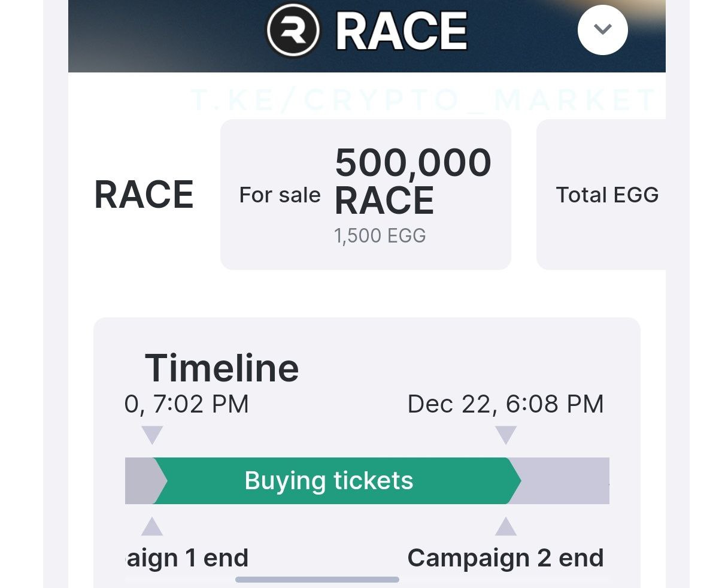725x588 pixels.
Task: Click the gray timeline segment before Buying tickets
Action: (x=139, y=481)
